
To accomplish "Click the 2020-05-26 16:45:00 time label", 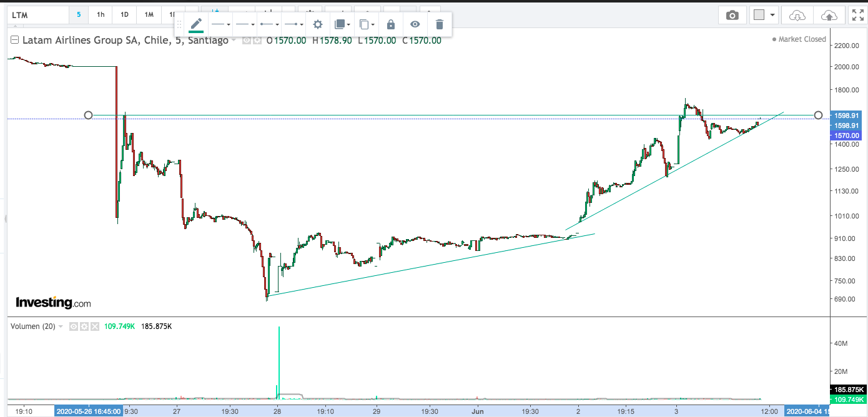I will [x=89, y=411].
